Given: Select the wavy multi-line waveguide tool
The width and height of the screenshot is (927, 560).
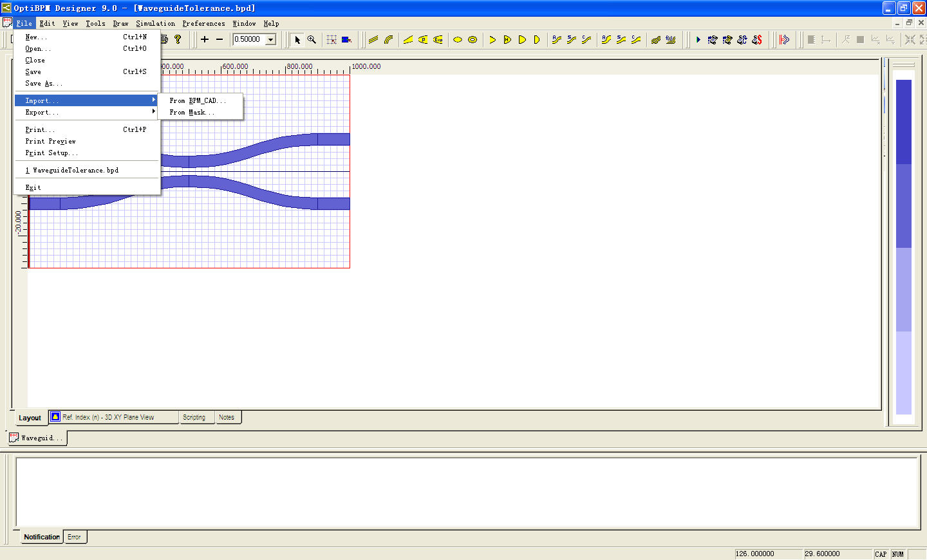Looking at the screenshot, I should [656, 39].
